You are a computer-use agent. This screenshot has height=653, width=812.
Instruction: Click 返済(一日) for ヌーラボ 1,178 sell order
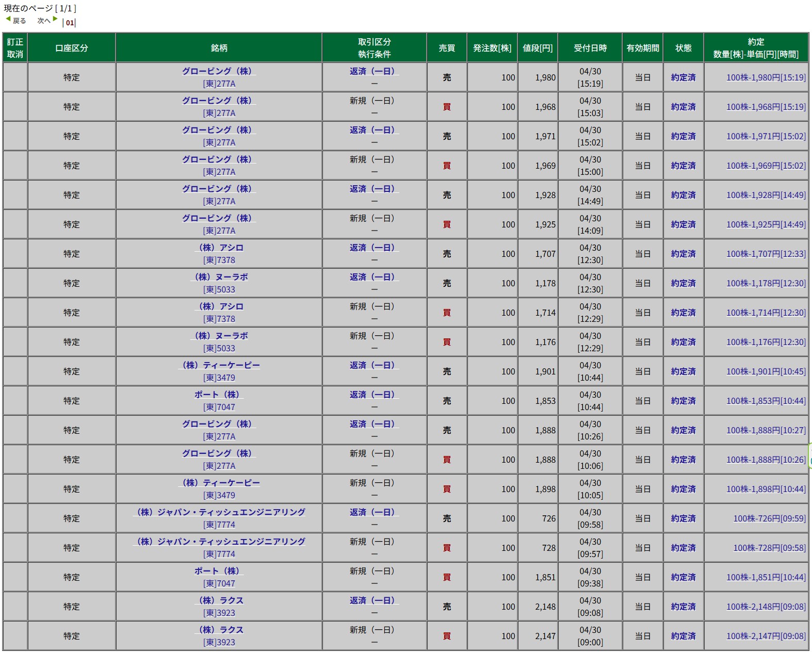click(x=373, y=277)
